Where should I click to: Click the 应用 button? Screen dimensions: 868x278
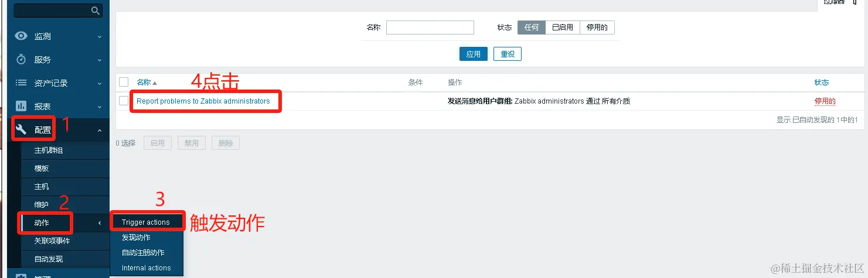click(474, 54)
